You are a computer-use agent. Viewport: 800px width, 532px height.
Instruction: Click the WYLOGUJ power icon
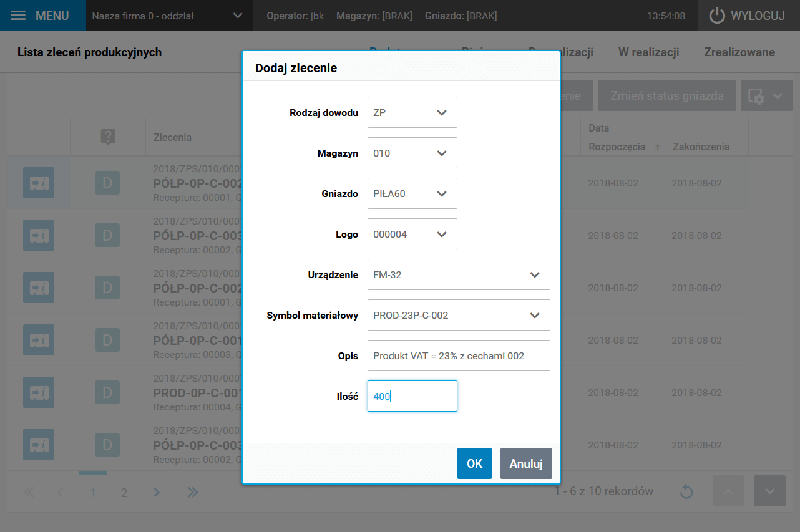tap(717, 16)
